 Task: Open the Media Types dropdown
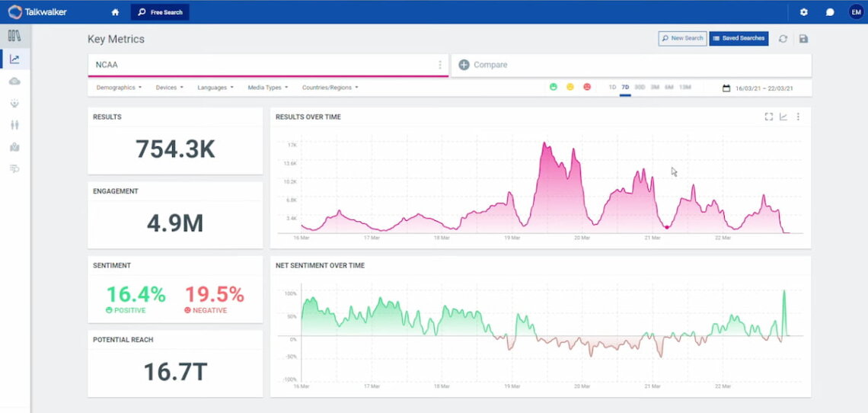tap(267, 88)
